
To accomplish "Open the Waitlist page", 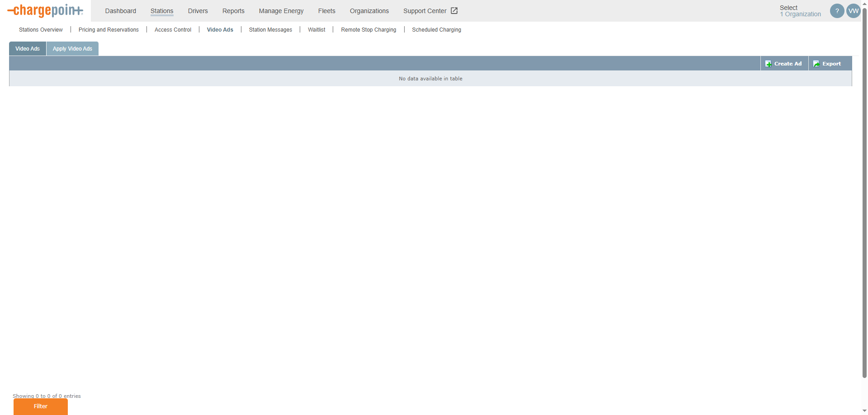I will (316, 30).
